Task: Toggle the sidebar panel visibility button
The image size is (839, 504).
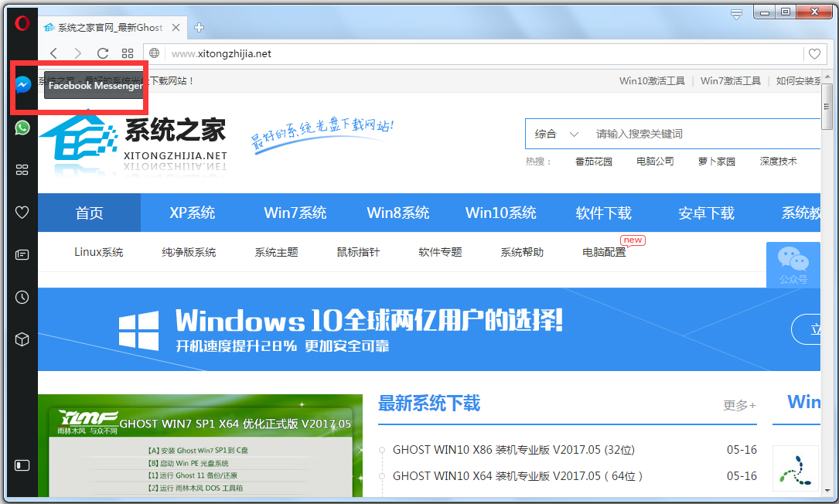Action: (x=22, y=465)
